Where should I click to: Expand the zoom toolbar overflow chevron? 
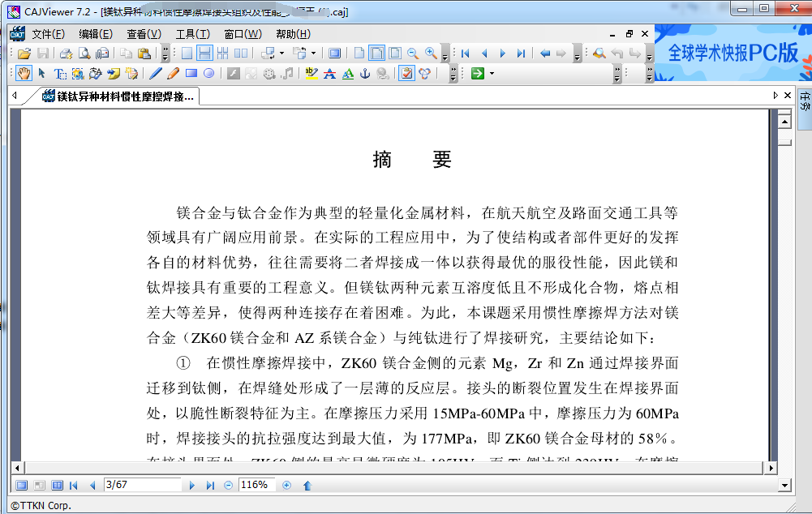click(x=445, y=54)
